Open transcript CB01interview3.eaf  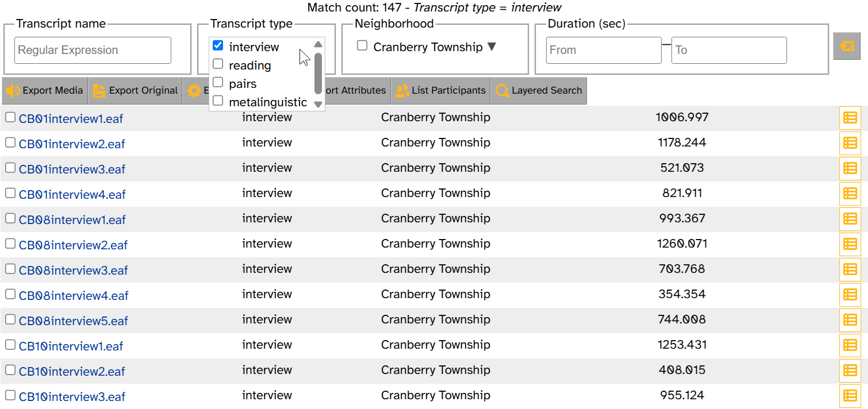72,169
